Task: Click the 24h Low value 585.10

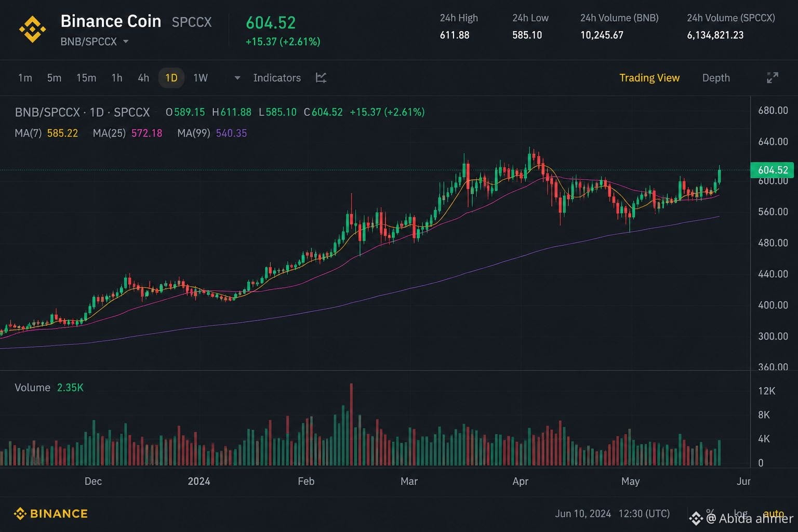Action: coord(527,35)
